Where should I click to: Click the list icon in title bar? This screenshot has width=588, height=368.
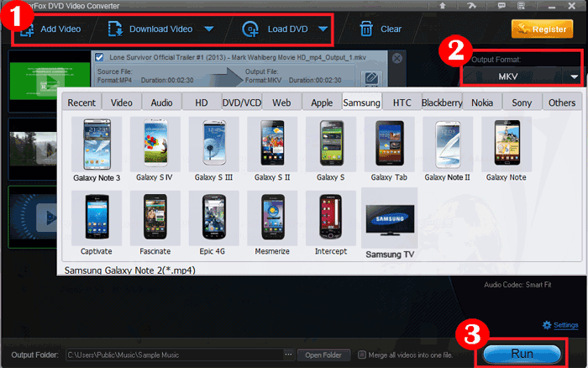click(x=522, y=5)
